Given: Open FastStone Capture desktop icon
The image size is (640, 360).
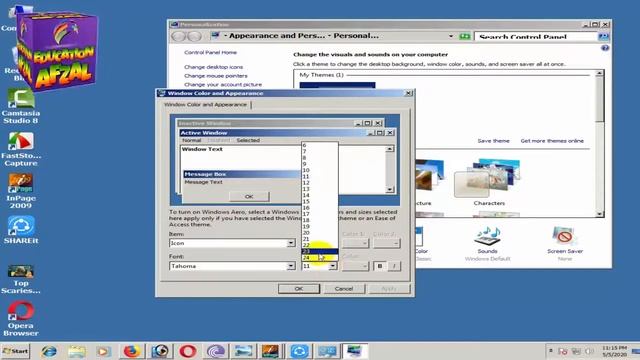Looking at the screenshot, I should tap(20, 149).
